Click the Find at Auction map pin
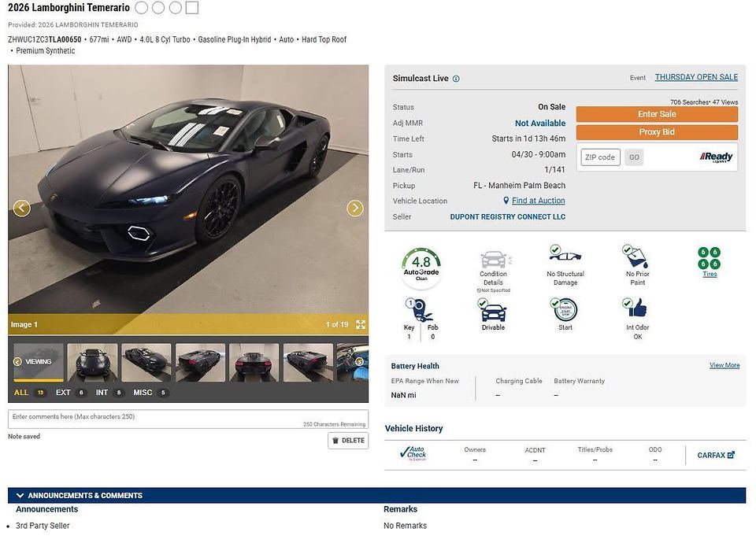 coord(506,201)
